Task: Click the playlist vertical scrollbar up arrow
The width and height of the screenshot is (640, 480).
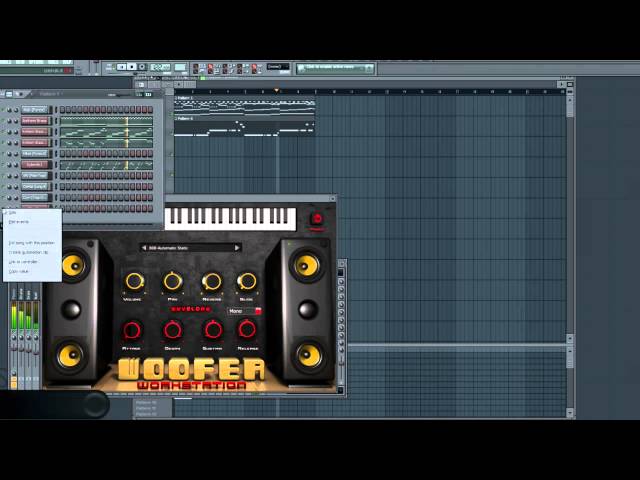Action: [x=570, y=99]
